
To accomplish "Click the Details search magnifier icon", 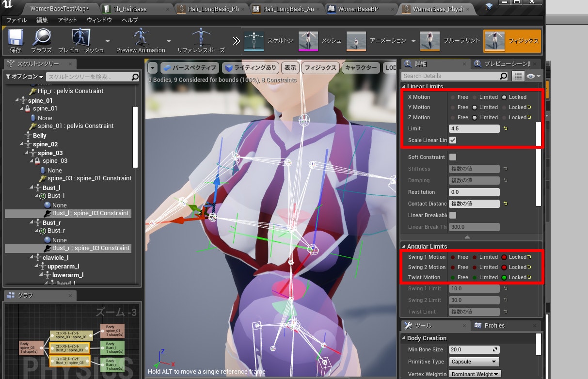I will coord(504,76).
